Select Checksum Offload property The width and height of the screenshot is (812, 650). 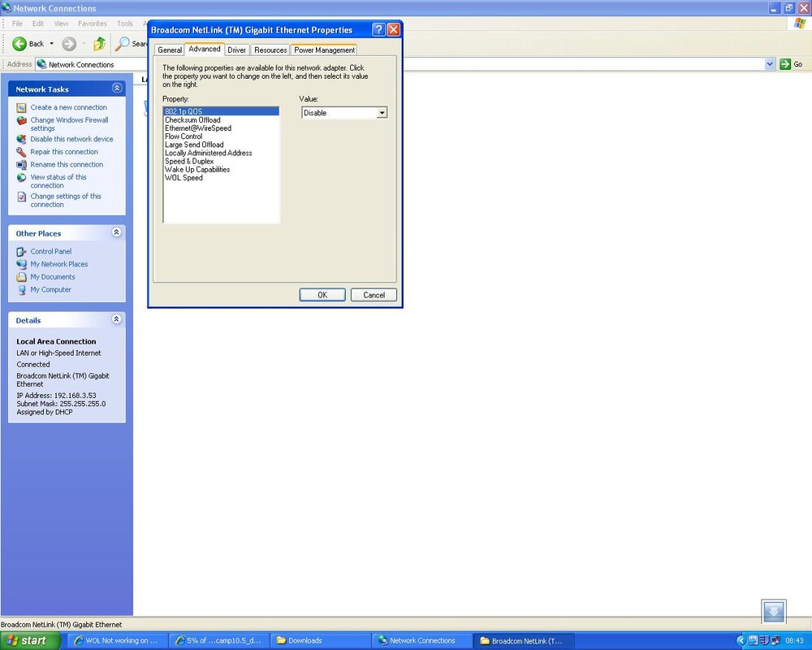221,119
